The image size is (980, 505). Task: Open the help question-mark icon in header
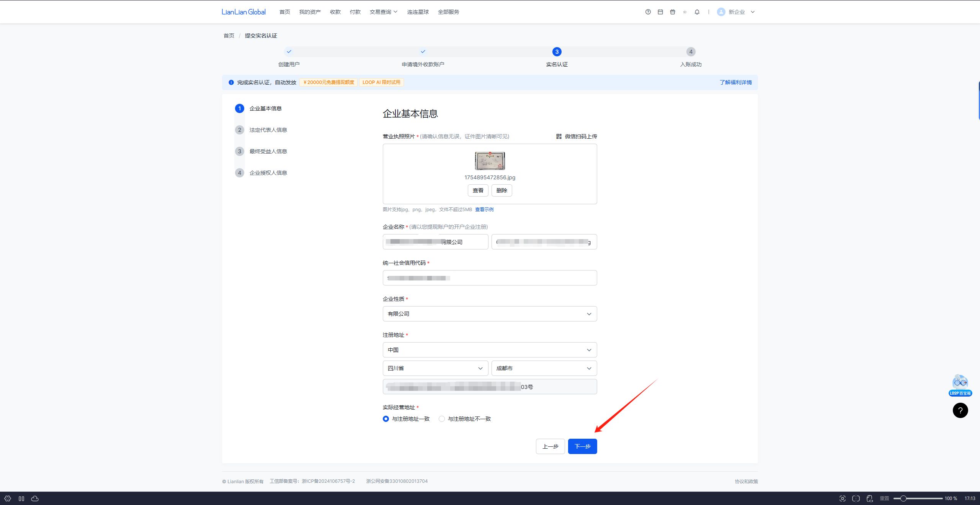coord(648,12)
